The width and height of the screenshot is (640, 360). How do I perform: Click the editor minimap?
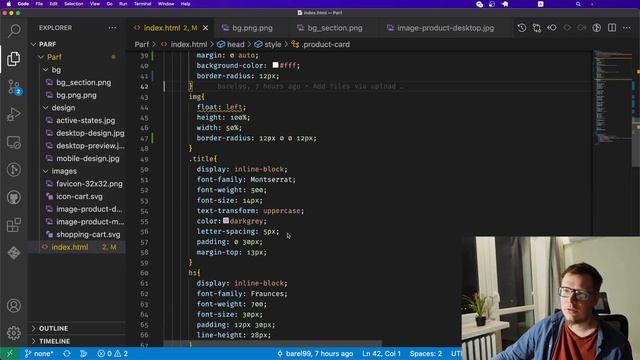point(611,98)
